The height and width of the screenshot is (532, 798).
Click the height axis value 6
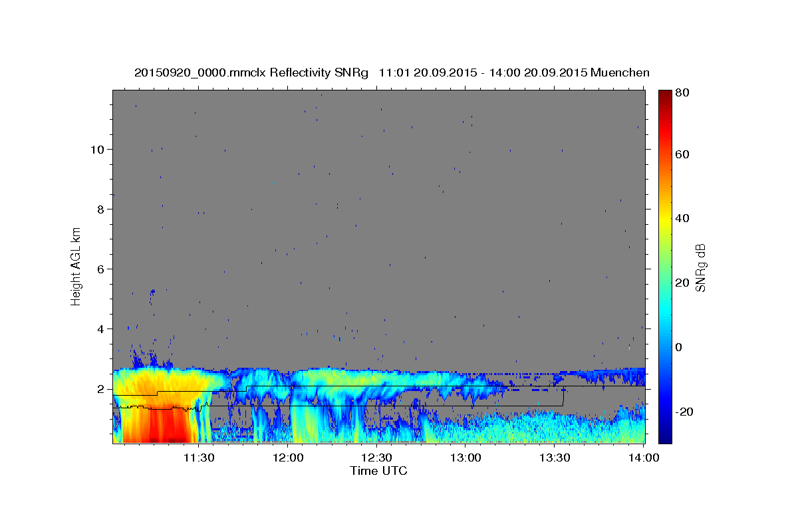[101, 269]
